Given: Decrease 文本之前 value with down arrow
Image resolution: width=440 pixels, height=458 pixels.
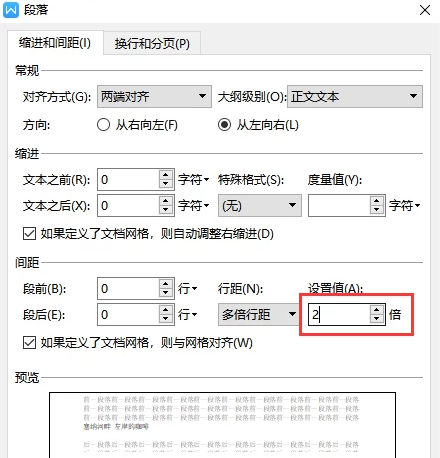Looking at the screenshot, I should tap(166, 184).
